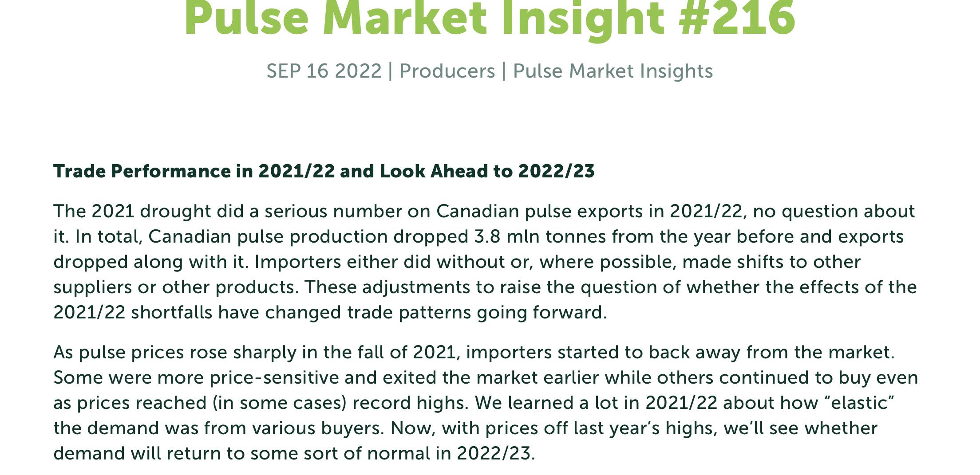Click the Pulse Market Insight #216 title
Image resolution: width=980 pixels, height=475 pixels.
[490, 18]
